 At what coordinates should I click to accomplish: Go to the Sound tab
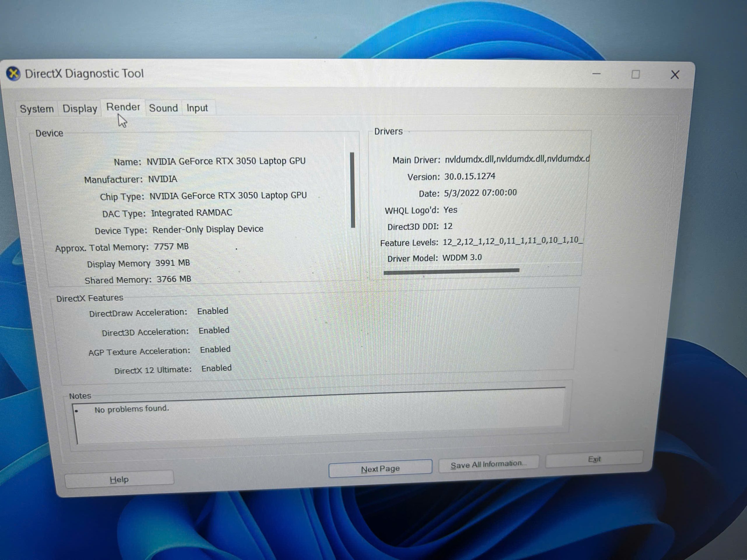pyautogui.click(x=163, y=108)
